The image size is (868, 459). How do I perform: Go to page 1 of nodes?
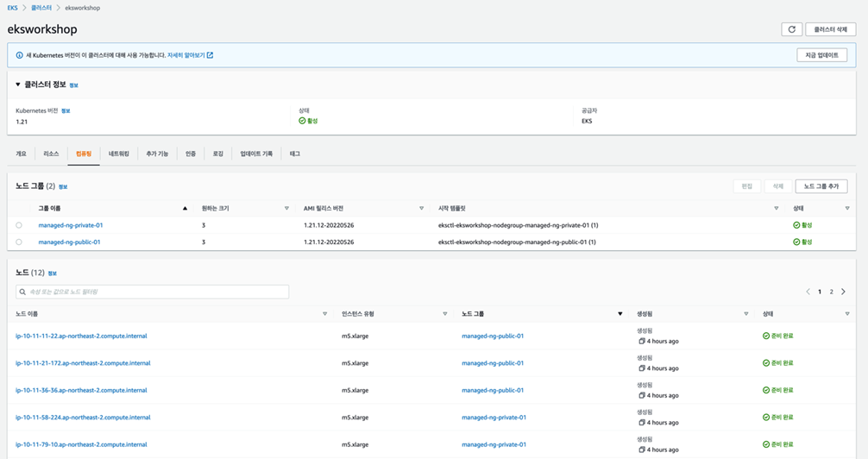coord(820,292)
